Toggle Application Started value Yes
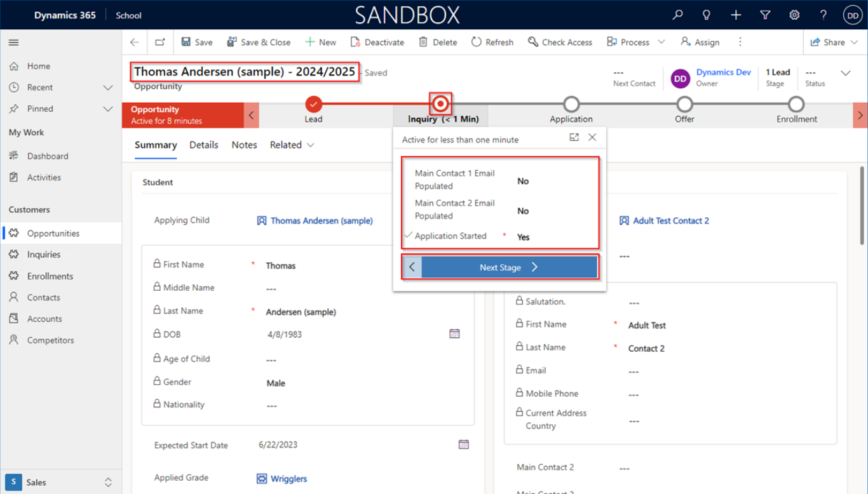868x494 pixels. point(523,237)
